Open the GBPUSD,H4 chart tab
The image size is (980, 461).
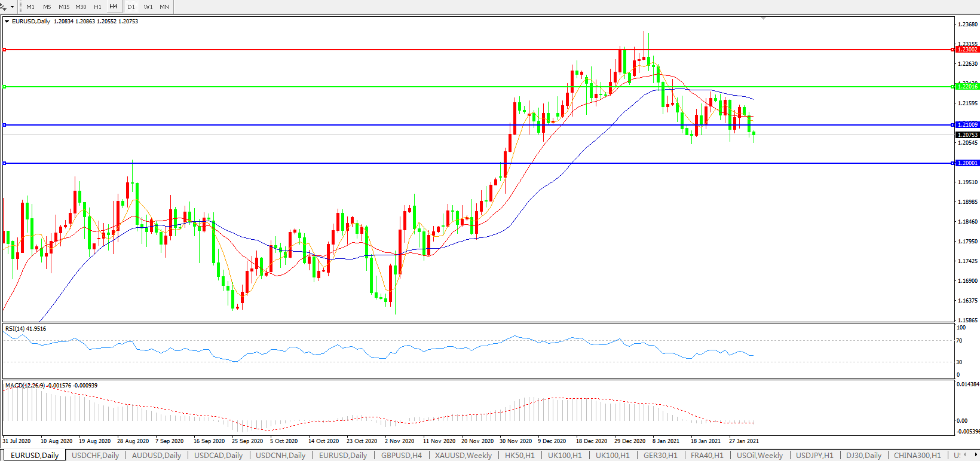pyautogui.click(x=401, y=455)
